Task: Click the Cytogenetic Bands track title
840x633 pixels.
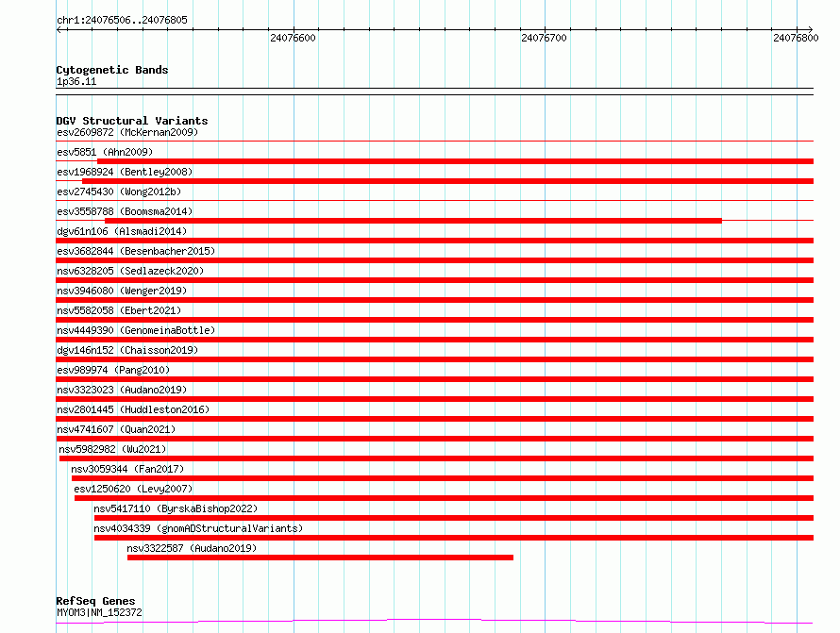Action: coord(112,70)
